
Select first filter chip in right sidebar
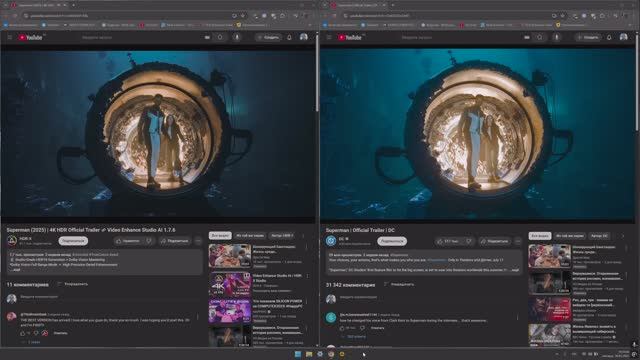tap(540, 236)
